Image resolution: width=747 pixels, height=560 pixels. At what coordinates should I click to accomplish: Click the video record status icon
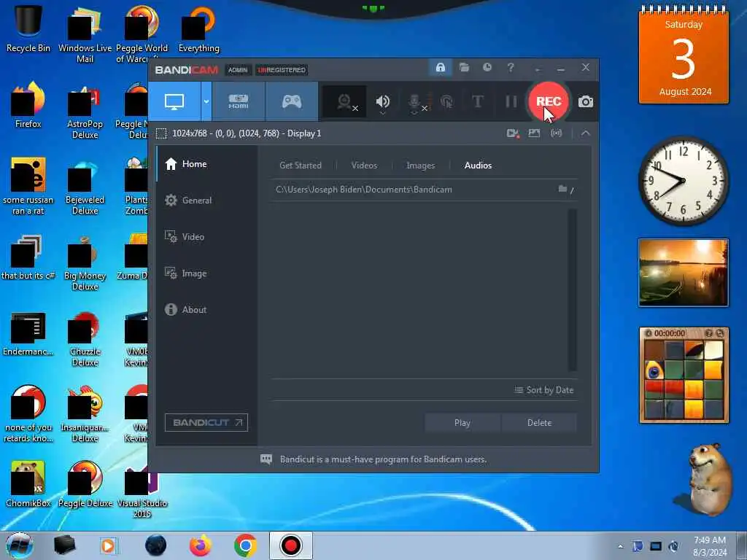tap(513, 133)
